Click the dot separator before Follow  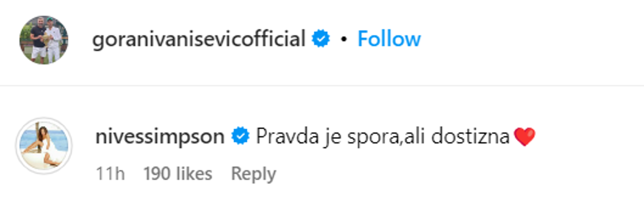pos(344,39)
